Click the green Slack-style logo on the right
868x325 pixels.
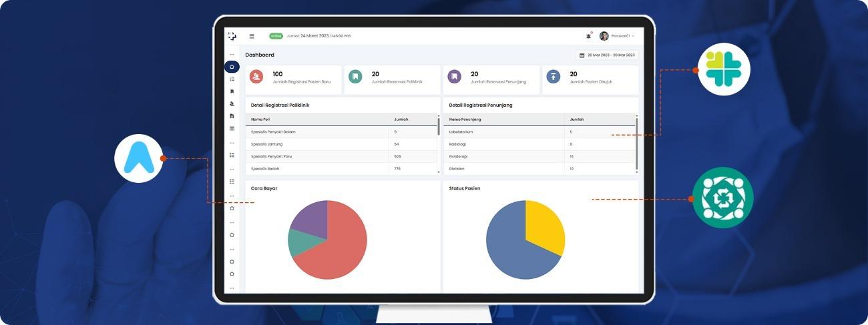[724, 69]
